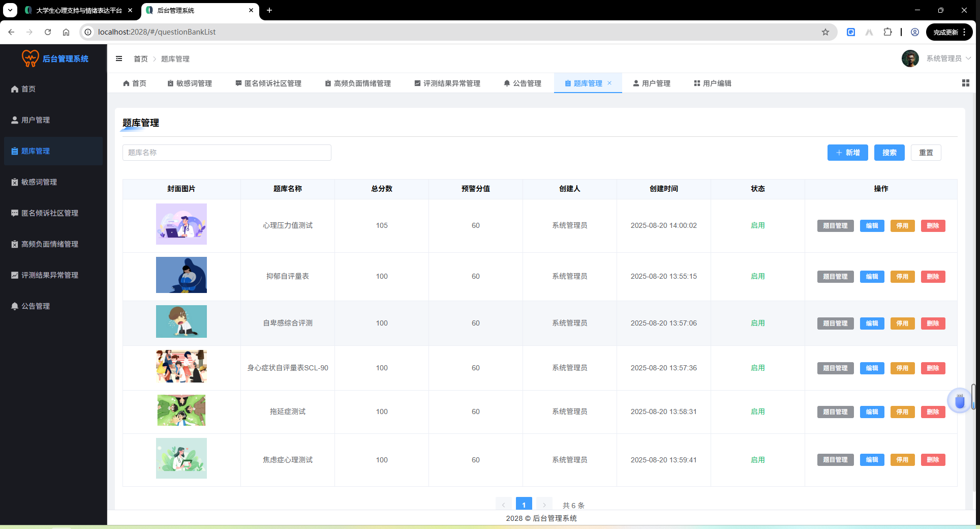Viewport: 980px width, 529px height.
Task: Switch to 高频负面情绪管理 page tab
Action: coord(358,83)
